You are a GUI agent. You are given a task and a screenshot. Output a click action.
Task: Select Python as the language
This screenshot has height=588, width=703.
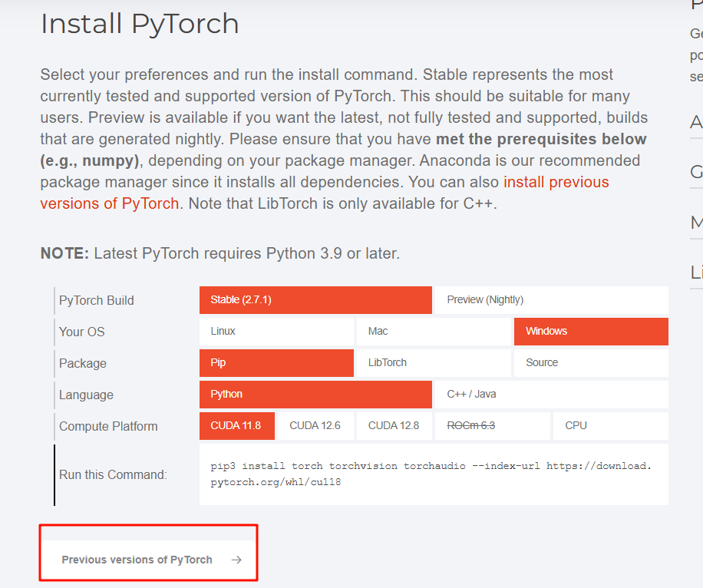tap(315, 394)
